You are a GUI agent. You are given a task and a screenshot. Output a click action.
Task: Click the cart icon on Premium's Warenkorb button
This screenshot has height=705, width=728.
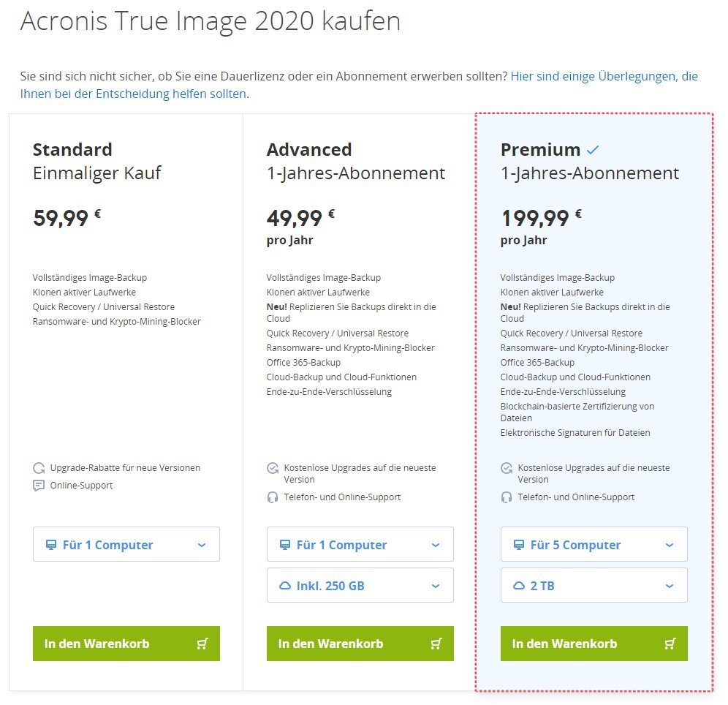pos(670,644)
